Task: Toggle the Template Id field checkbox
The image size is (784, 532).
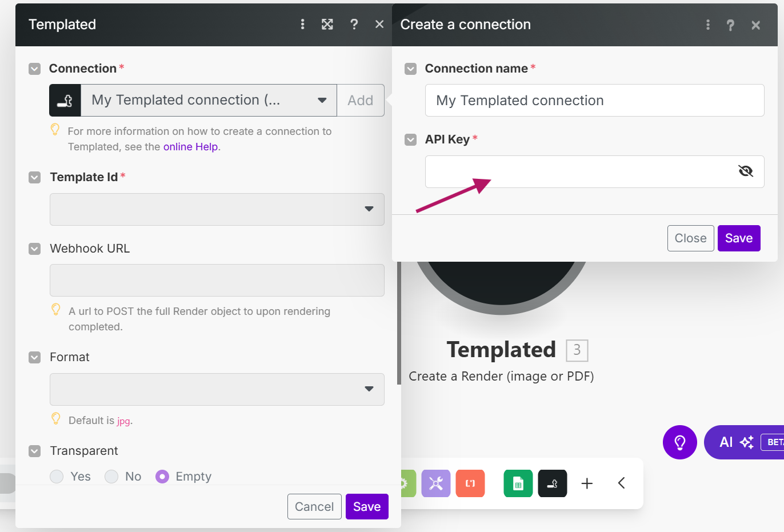Action: pos(35,177)
